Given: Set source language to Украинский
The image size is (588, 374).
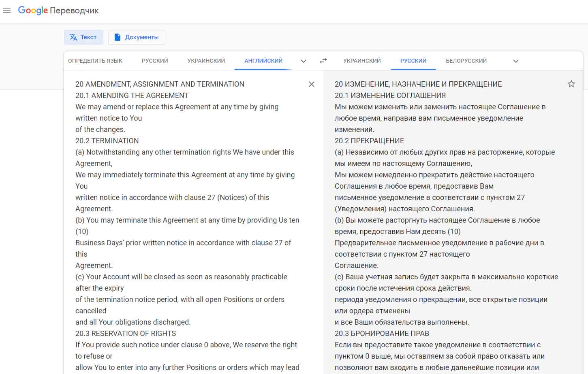Looking at the screenshot, I should 206,61.
